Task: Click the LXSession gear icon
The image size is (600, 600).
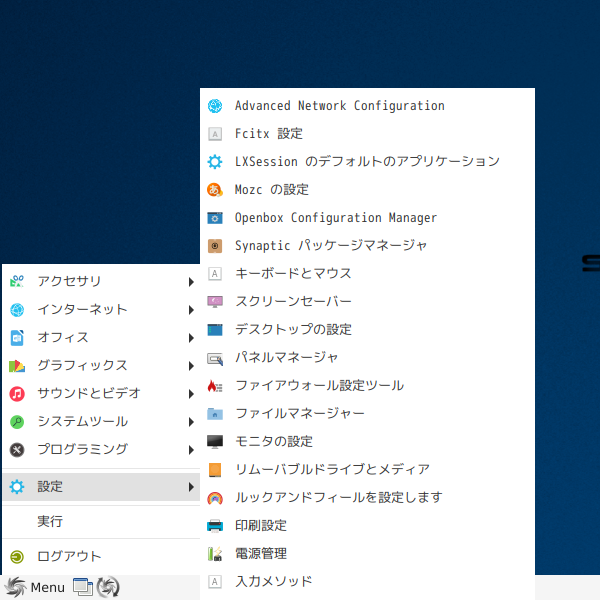Action: coord(215,162)
